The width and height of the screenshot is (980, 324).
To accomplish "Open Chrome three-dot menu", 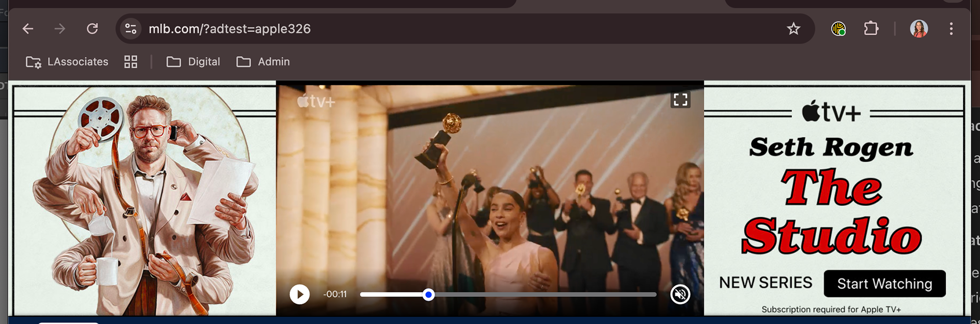I will [x=951, y=29].
